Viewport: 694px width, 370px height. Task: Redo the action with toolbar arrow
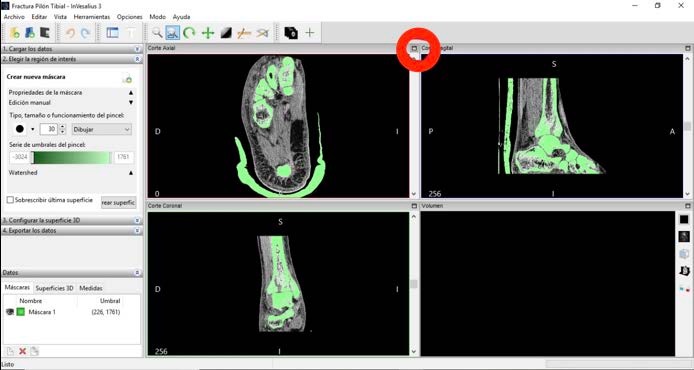(x=85, y=33)
